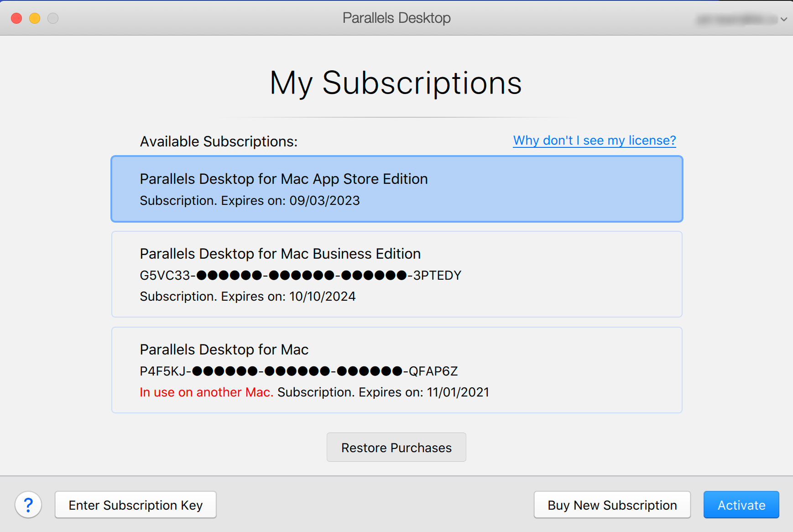Click the Enter Subscription Key button
Screen dimensions: 793x532
point(136,505)
